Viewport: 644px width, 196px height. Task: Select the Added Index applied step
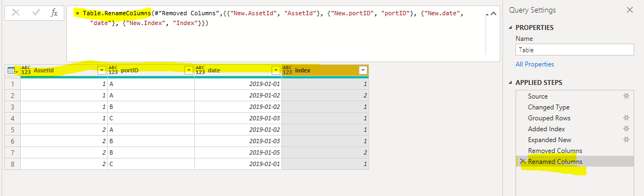pyautogui.click(x=546, y=129)
